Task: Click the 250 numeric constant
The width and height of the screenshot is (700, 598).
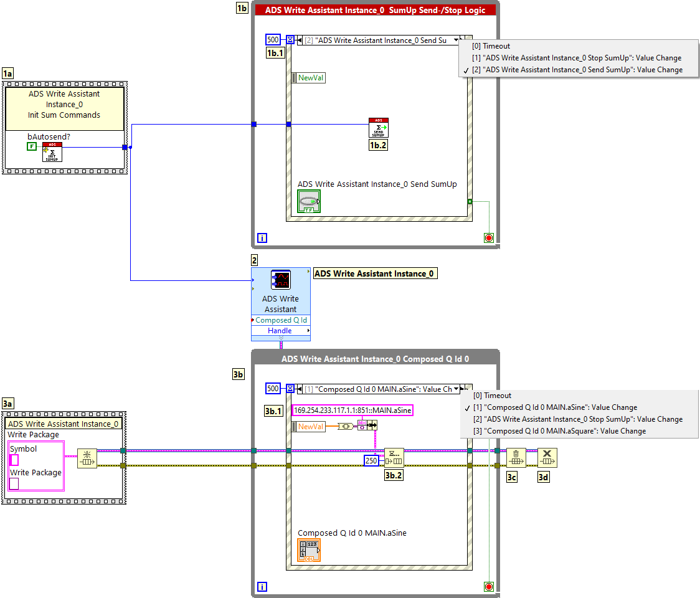Action: point(372,460)
